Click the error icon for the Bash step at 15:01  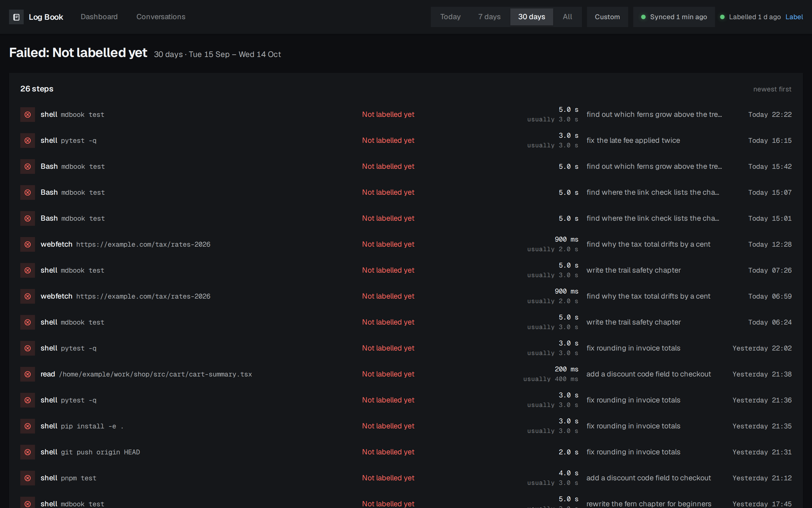click(28, 218)
